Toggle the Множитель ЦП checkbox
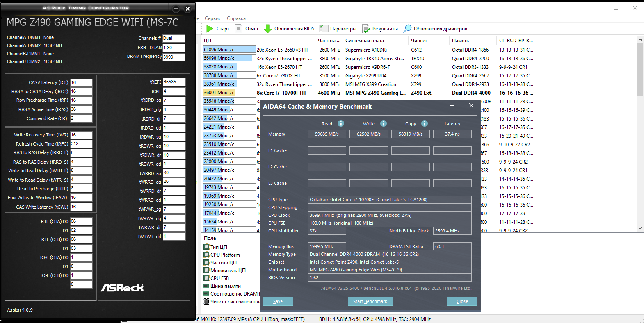644x323 pixels. tap(206, 270)
